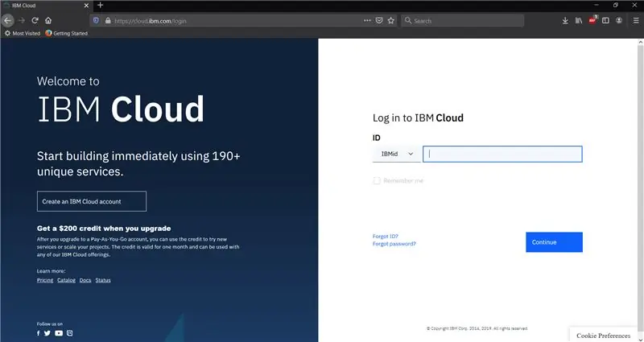Image resolution: width=644 pixels, height=342 pixels.
Task: Bookmark this page with the star icon
Action: point(391,21)
